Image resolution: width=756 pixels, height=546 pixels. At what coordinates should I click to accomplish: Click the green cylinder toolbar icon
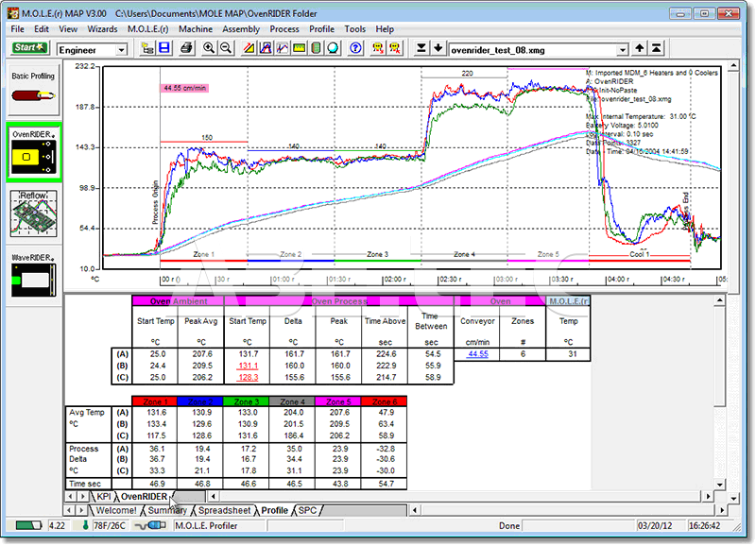coord(316,48)
